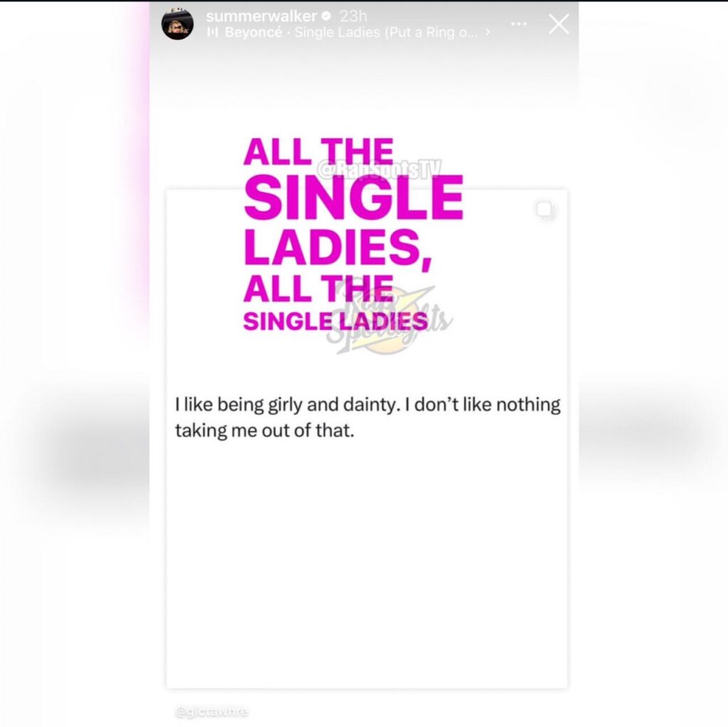
Task: Open the summerwalker username link
Action: 262,16
